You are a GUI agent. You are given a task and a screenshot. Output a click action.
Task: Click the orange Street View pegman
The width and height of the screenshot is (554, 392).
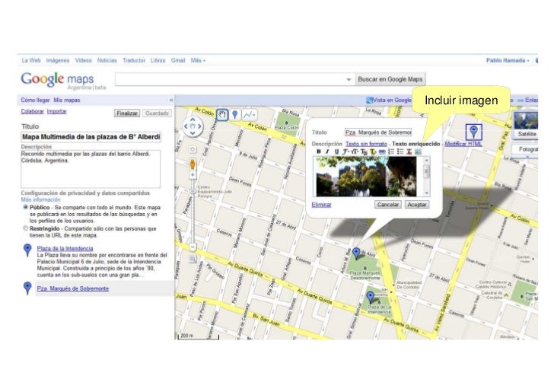click(193, 164)
